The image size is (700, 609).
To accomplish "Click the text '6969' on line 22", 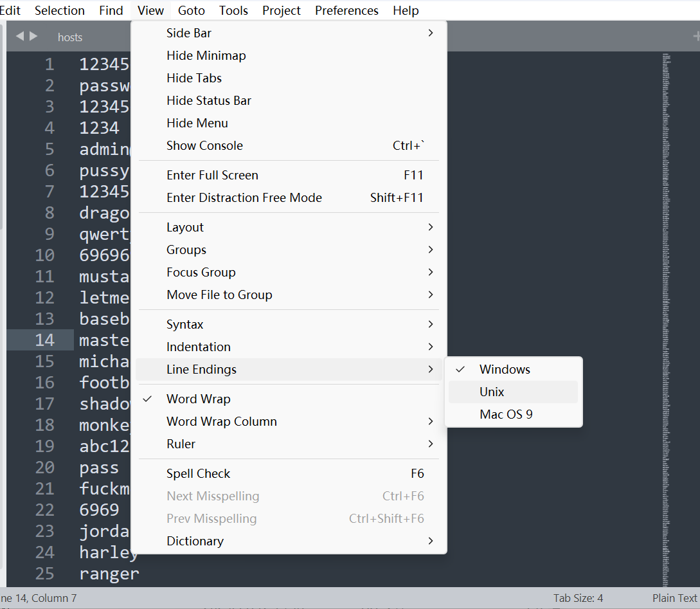I will 99,509.
